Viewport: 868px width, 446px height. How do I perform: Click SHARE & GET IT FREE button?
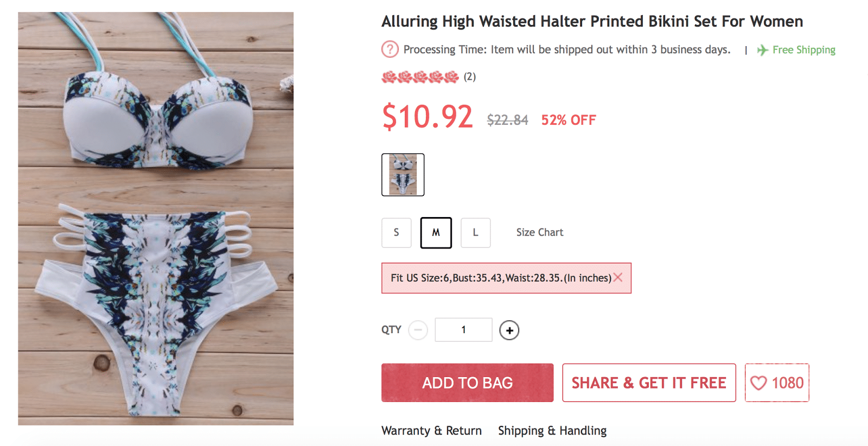(x=649, y=383)
